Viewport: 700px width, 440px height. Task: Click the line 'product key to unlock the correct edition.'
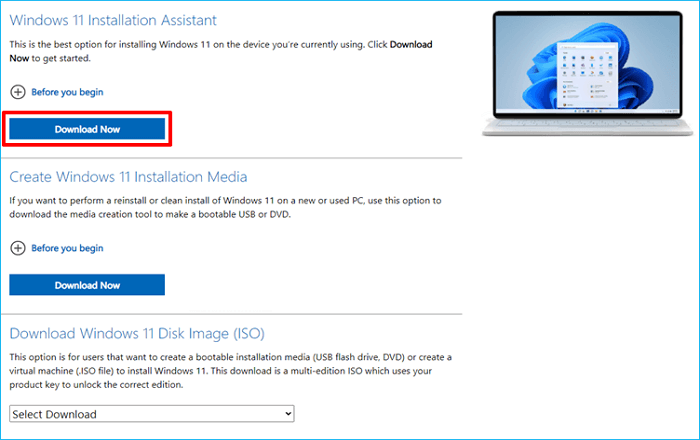[x=96, y=385]
